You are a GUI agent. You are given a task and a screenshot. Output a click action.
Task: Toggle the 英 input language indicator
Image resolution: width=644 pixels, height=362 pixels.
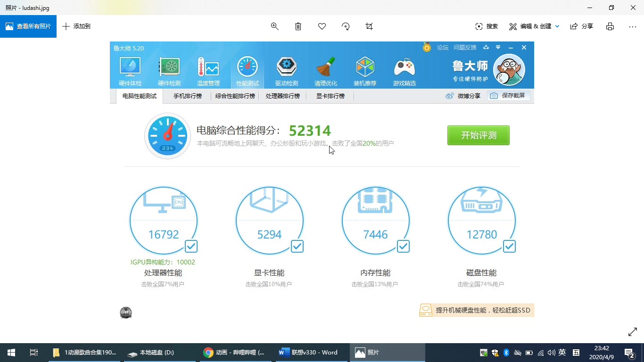click(562, 353)
